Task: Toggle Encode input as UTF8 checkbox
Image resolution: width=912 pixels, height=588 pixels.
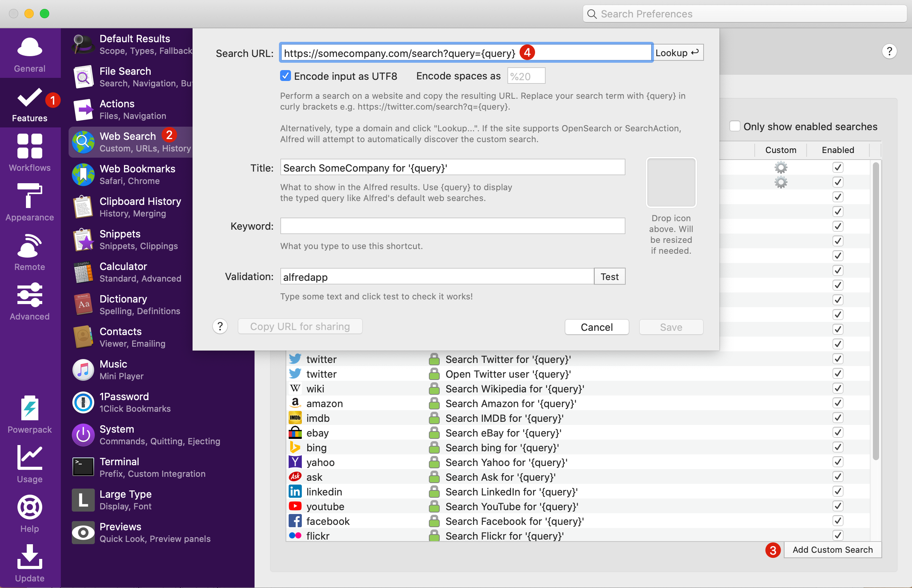Action: [286, 76]
